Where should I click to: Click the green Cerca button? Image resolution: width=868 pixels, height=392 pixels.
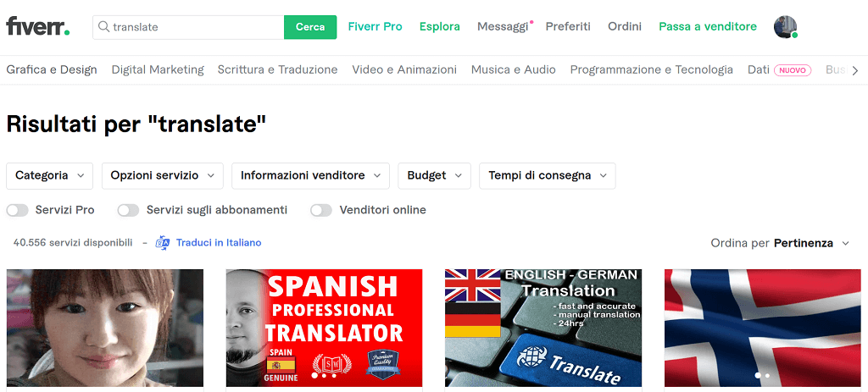pos(310,27)
